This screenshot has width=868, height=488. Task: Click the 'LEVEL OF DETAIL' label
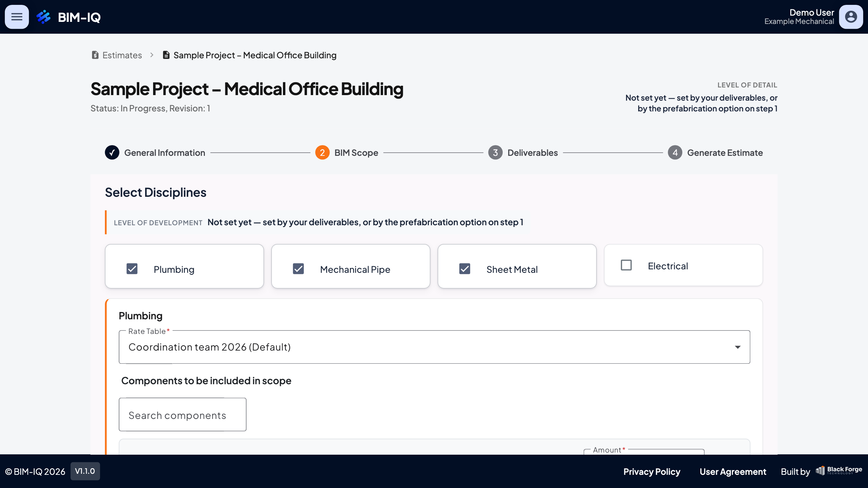(x=747, y=85)
